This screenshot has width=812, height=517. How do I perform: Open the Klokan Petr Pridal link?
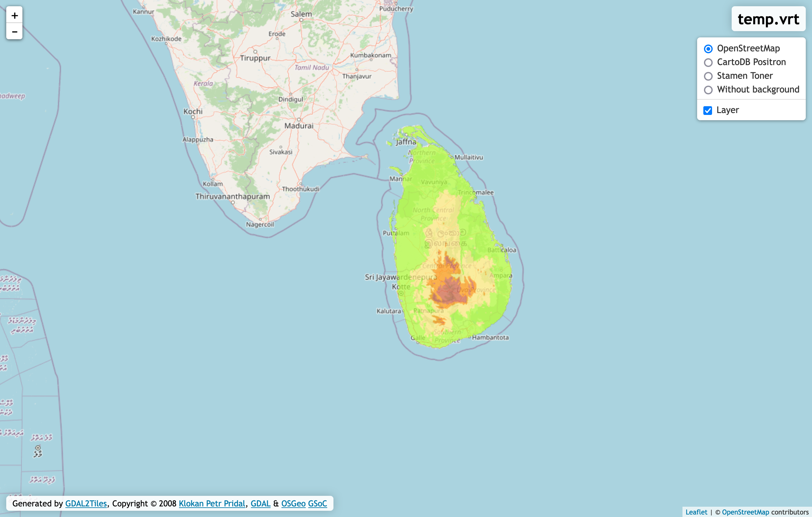click(x=212, y=504)
